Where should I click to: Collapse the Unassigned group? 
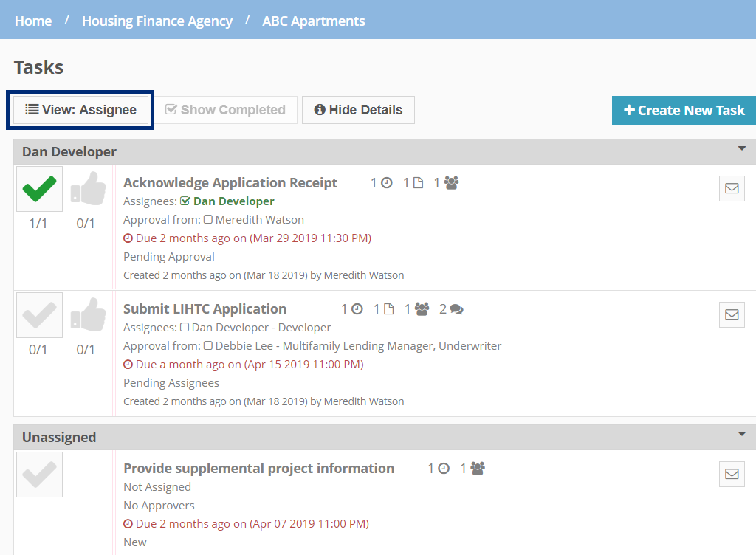coord(742,435)
